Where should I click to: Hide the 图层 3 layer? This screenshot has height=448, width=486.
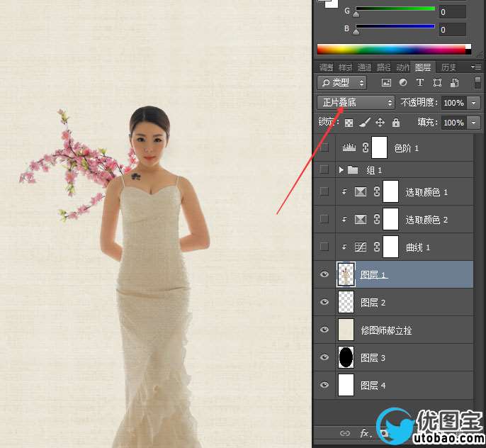point(324,358)
